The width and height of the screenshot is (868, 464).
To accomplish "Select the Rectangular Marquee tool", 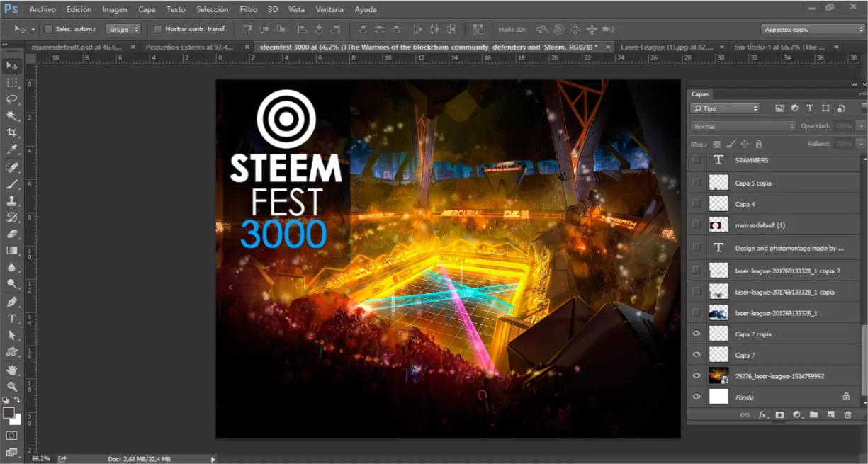I will pos(12,83).
